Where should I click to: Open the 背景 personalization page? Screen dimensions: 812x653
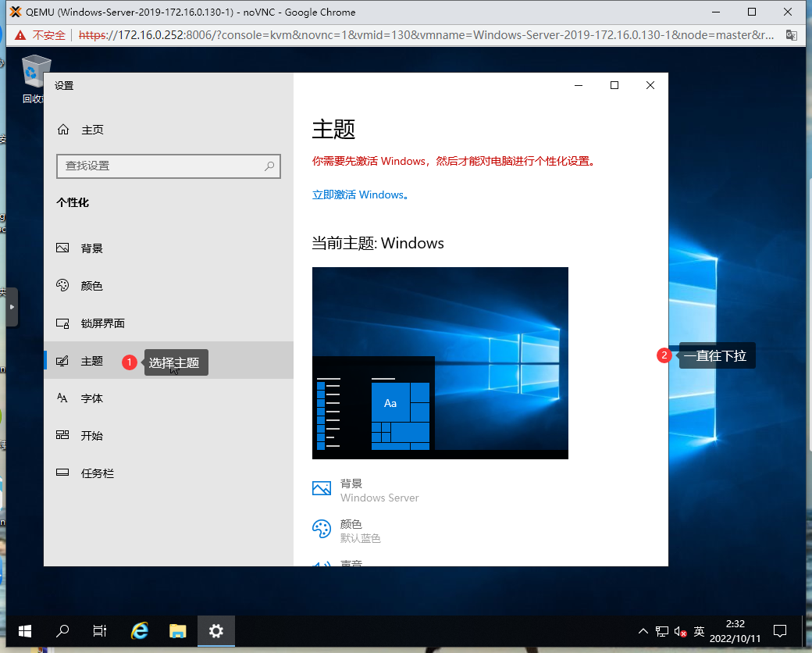[x=169, y=248]
